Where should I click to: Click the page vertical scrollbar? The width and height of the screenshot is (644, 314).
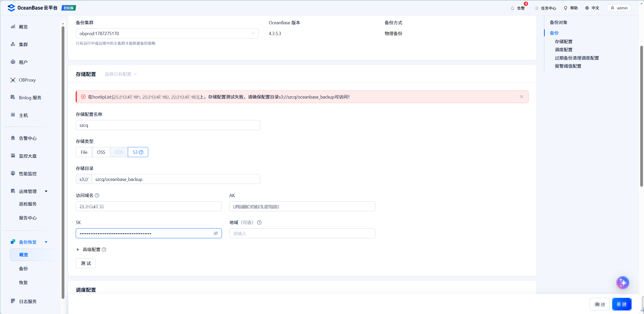point(641,116)
